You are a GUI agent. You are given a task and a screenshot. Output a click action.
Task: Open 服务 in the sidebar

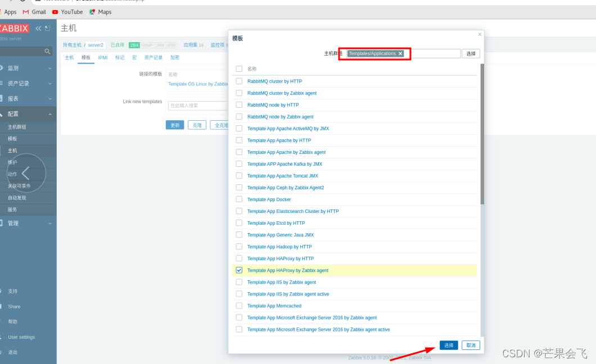point(12,210)
